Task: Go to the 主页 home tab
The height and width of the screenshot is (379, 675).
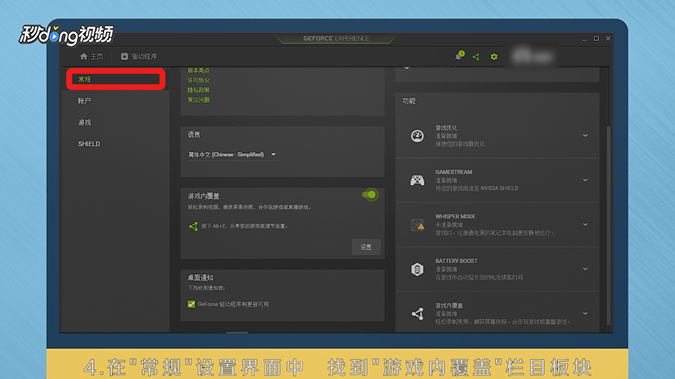Action: pos(92,56)
